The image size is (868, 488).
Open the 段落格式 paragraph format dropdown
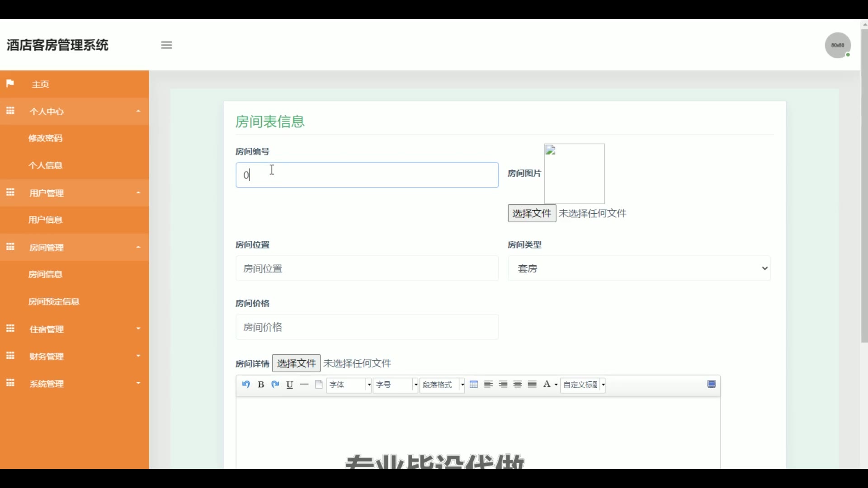(x=442, y=385)
